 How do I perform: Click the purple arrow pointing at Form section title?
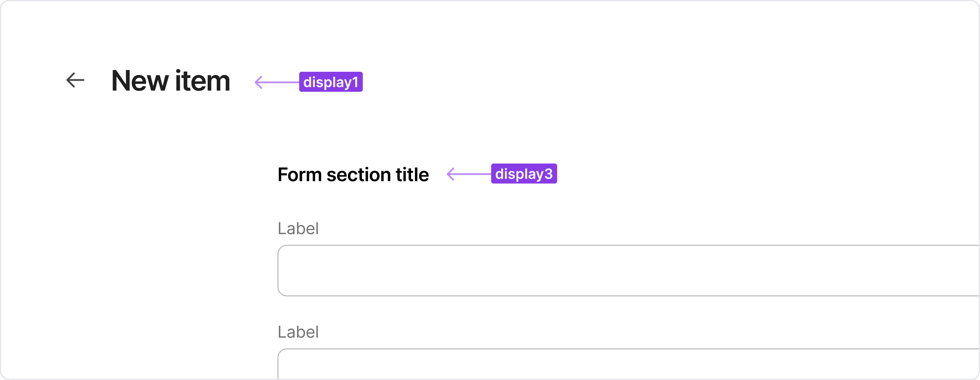pyautogui.click(x=467, y=175)
